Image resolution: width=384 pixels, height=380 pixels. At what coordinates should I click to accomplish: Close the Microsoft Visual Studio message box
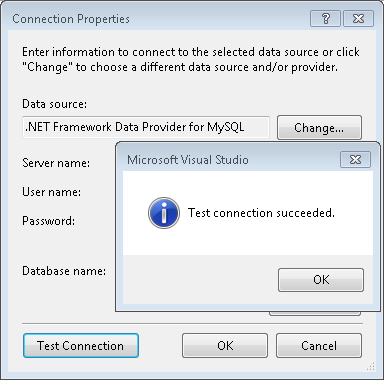[x=355, y=160]
